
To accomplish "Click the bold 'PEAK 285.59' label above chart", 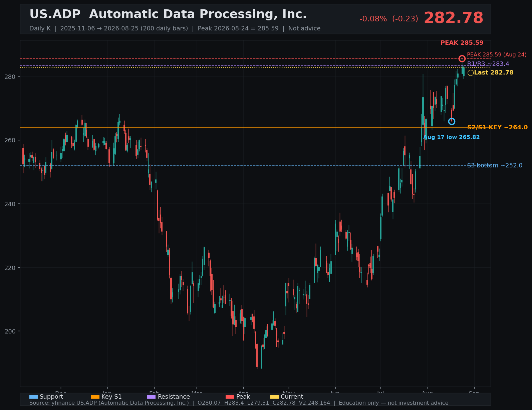I will [x=462, y=43].
